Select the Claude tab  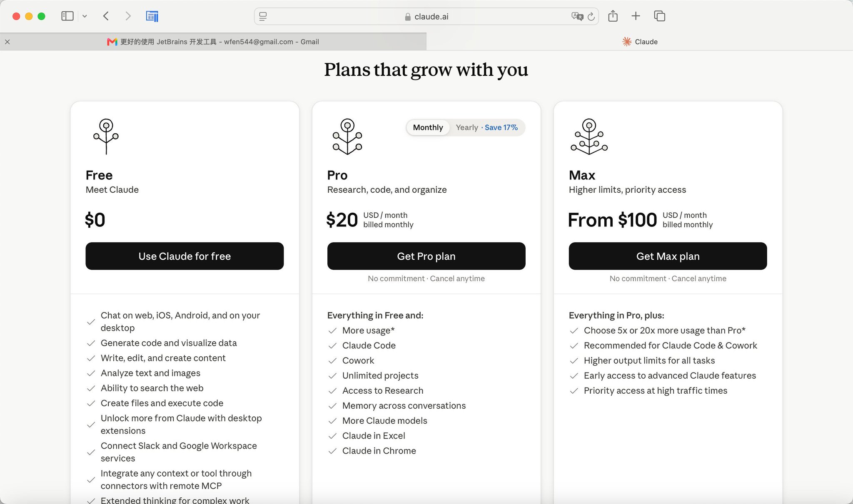tap(640, 42)
